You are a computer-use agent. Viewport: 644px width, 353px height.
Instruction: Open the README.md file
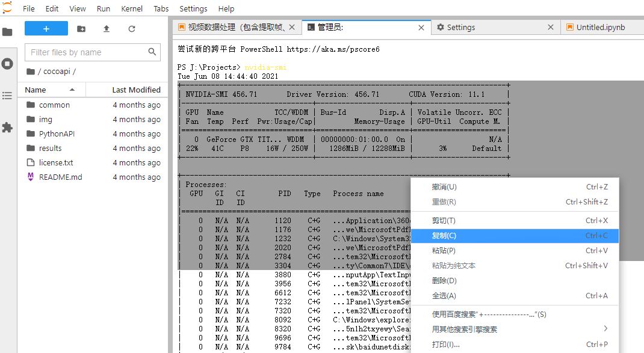[x=61, y=177]
